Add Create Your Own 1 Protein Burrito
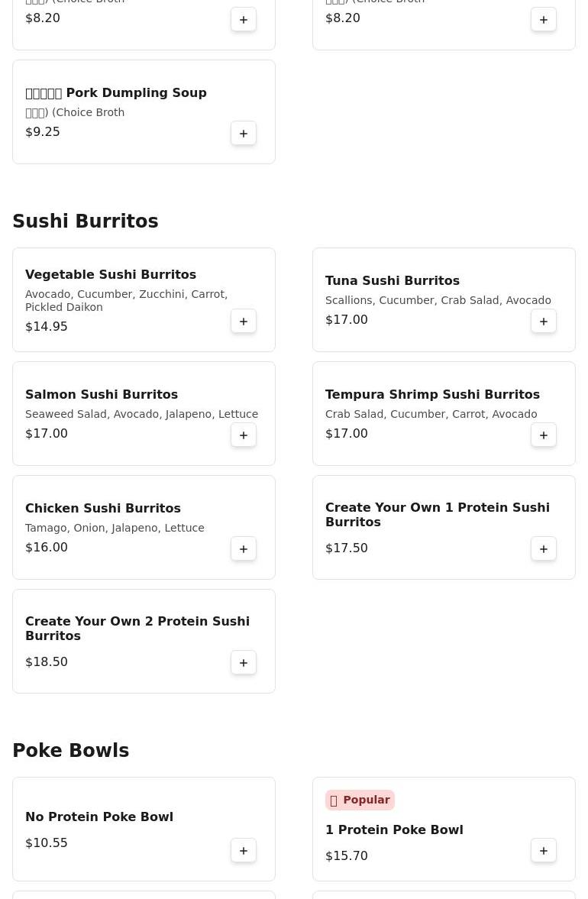Viewport: 588px width, 899px height. 543,548
